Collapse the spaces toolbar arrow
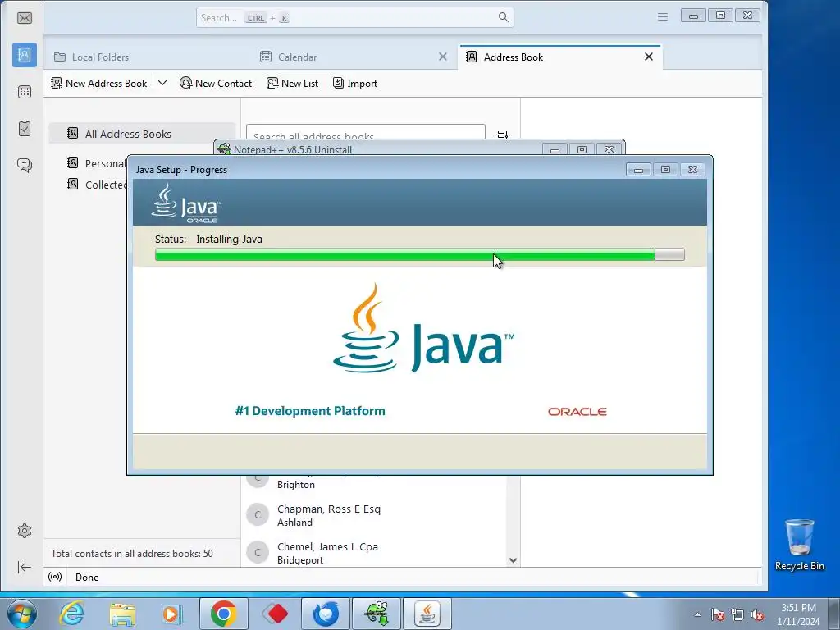The image size is (840, 630). point(25,567)
